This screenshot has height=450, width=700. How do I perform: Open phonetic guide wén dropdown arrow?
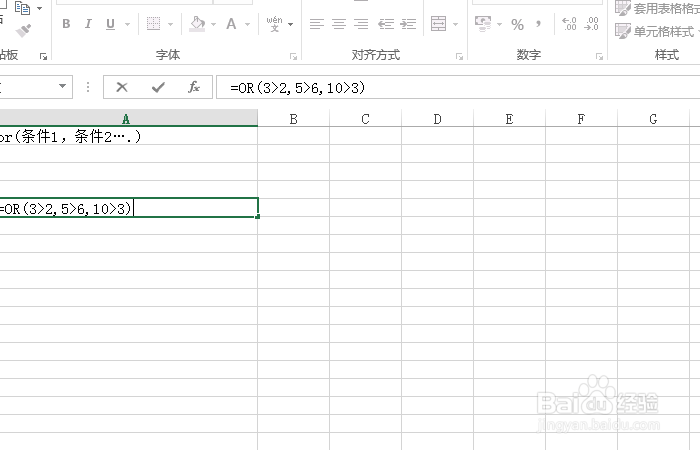tap(291, 24)
